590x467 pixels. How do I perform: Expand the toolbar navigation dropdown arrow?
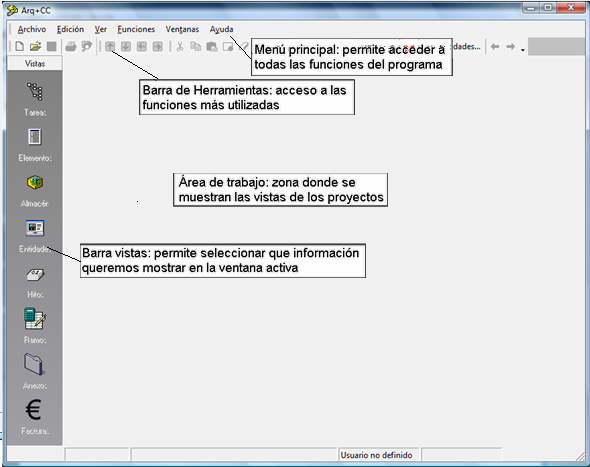[523, 50]
